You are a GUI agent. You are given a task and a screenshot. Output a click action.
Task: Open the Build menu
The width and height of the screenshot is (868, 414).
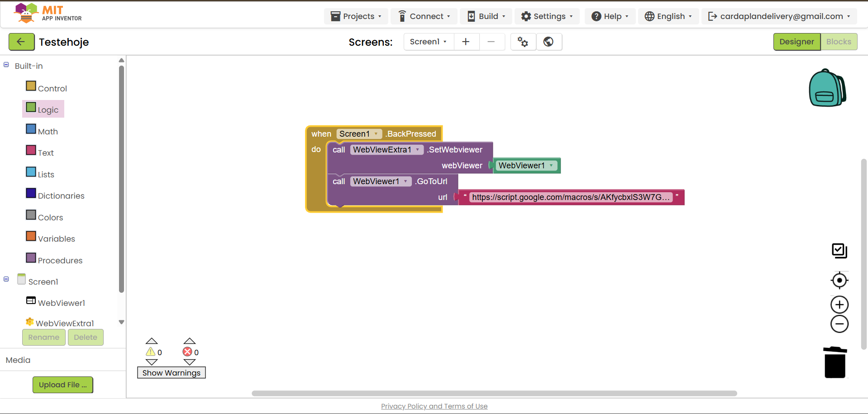click(486, 16)
